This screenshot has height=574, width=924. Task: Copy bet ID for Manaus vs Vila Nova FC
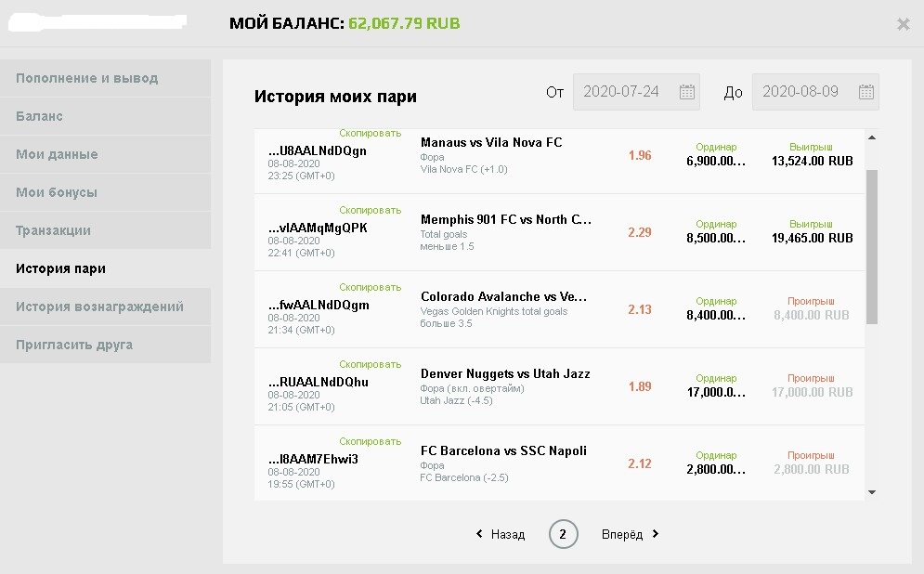point(371,133)
